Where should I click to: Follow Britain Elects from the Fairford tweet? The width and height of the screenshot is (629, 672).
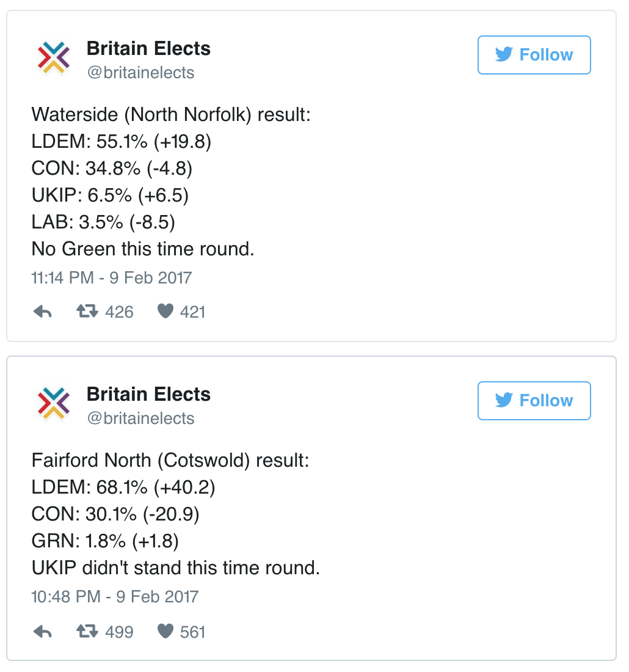(x=534, y=401)
